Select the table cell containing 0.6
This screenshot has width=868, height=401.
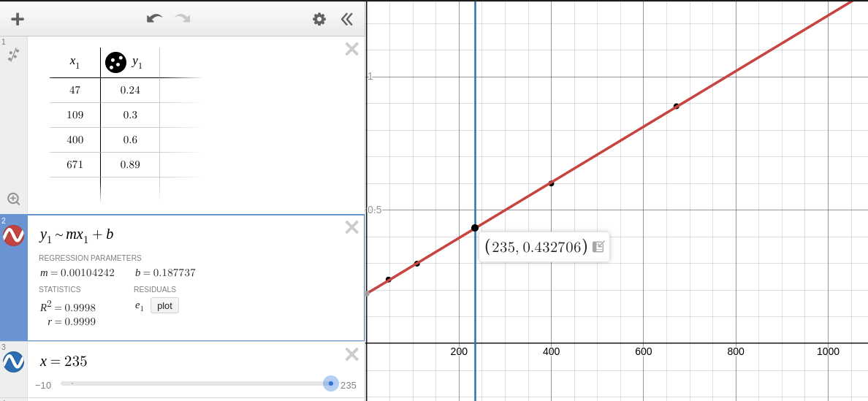pos(130,140)
